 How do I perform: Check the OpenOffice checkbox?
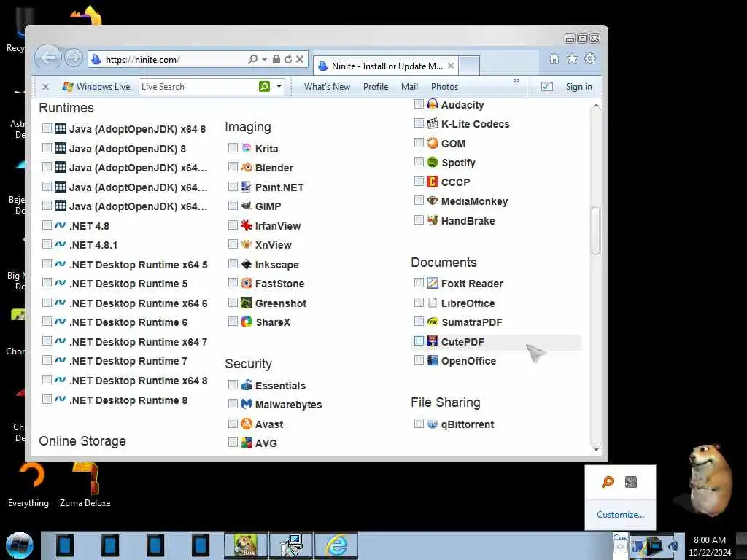419,360
